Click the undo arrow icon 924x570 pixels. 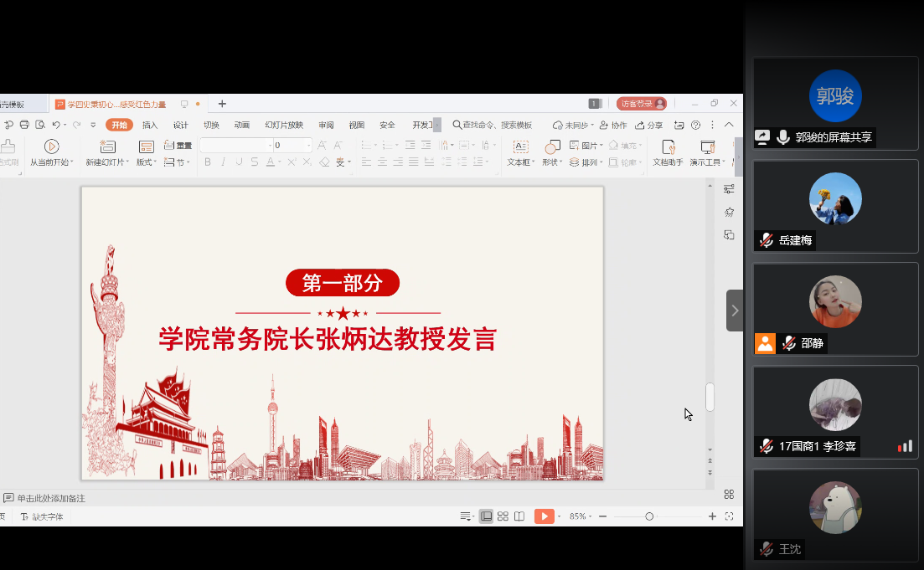pos(56,125)
